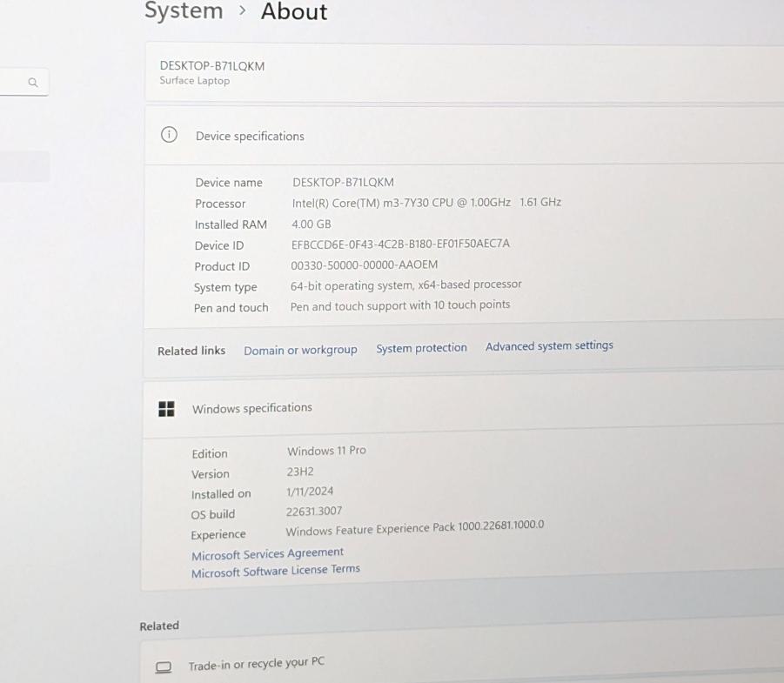
Task: Select OS build value 22631.3007
Action: pyautogui.click(x=314, y=512)
